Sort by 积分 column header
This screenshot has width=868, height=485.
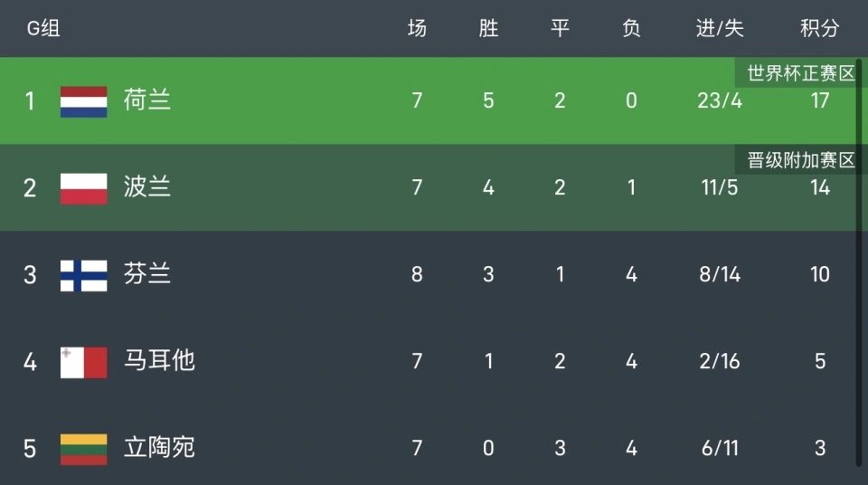tap(819, 28)
